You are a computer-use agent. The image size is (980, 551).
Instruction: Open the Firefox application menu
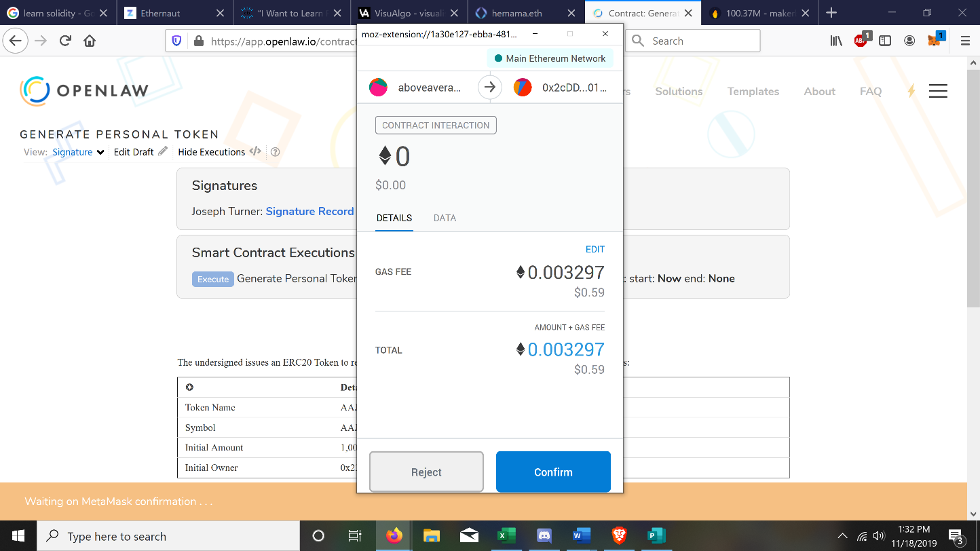point(965,41)
